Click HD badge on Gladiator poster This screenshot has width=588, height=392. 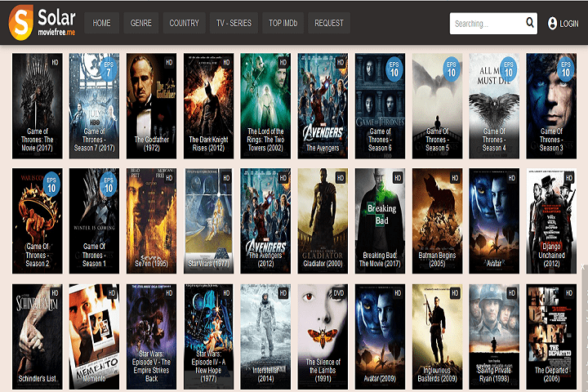click(340, 178)
